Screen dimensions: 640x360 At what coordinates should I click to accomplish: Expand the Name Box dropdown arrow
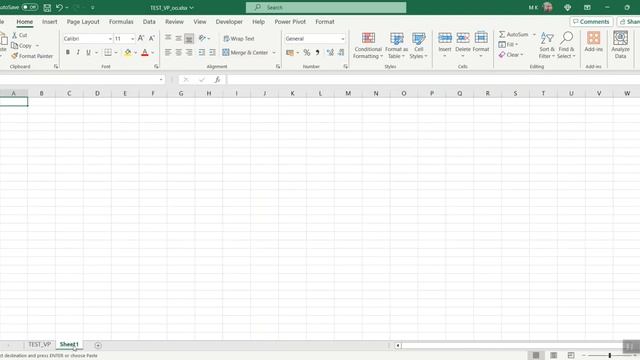161,80
